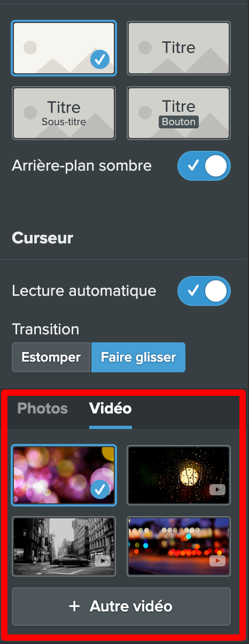This screenshot has height=644, width=249.
Task: Select the blank image-only layout thumbnail
Action: [64, 48]
